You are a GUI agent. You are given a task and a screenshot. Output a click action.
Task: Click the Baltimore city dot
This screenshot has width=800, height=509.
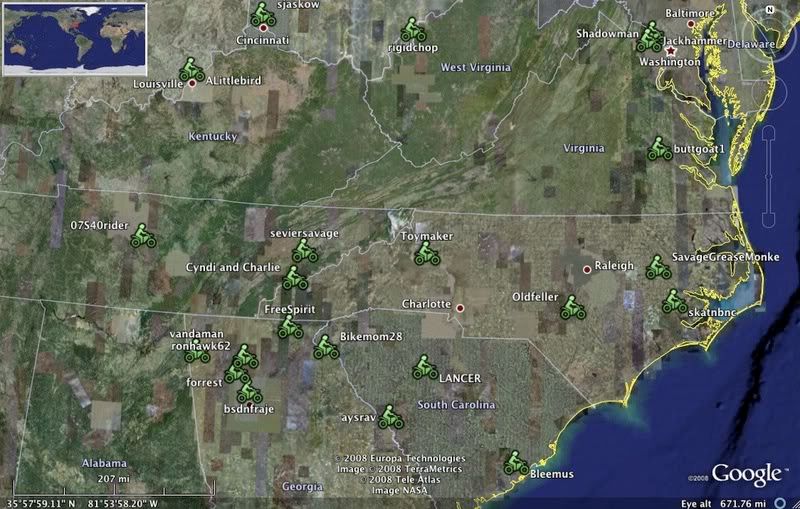point(691,24)
